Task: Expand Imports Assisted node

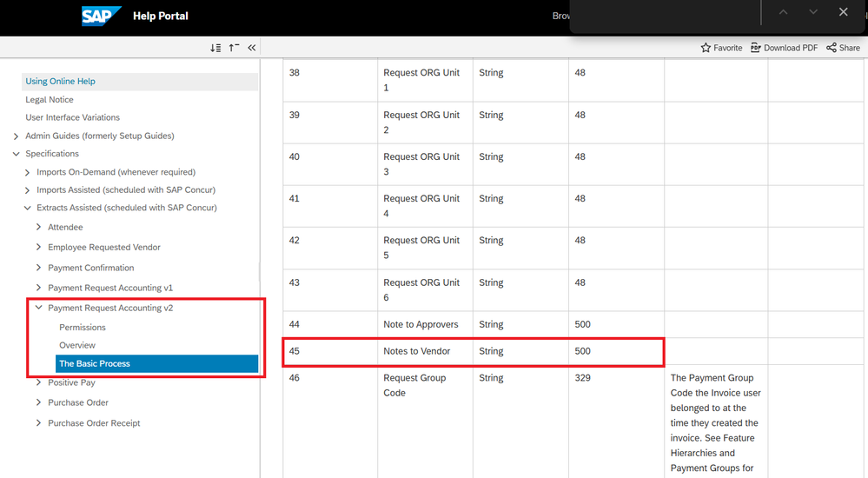Action: (27, 190)
